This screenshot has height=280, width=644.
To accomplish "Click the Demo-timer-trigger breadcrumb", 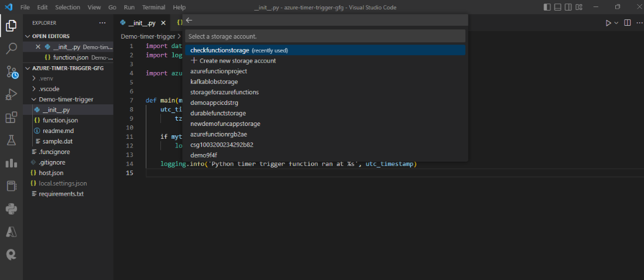I will 148,36.
